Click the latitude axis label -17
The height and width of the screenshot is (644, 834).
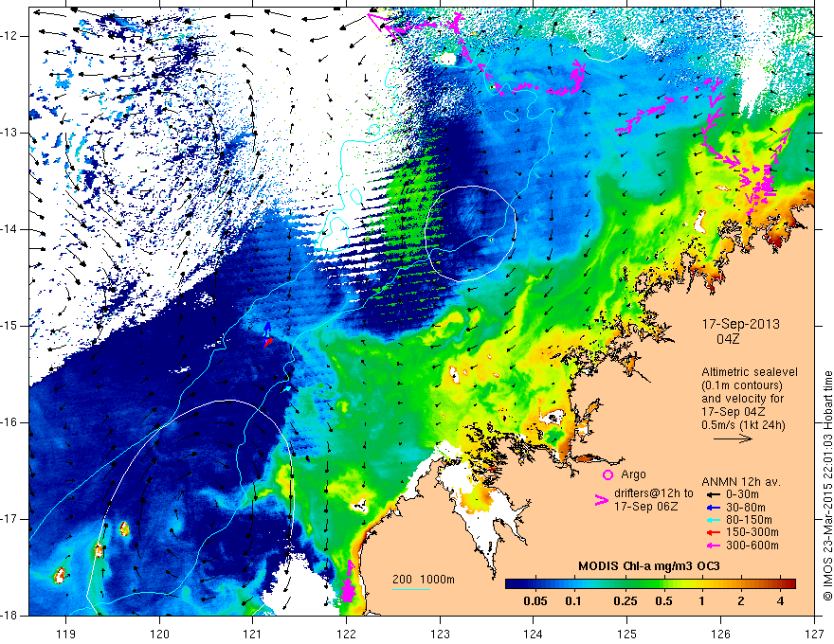[9, 519]
